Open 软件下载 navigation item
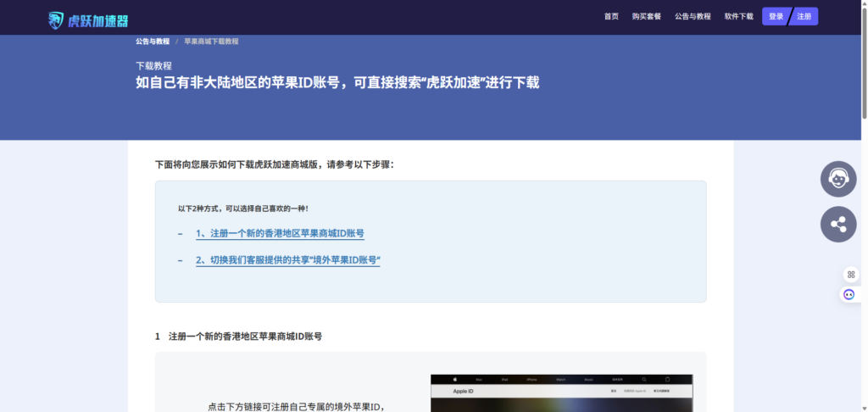The height and width of the screenshot is (412, 868). pyautogui.click(x=738, y=17)
